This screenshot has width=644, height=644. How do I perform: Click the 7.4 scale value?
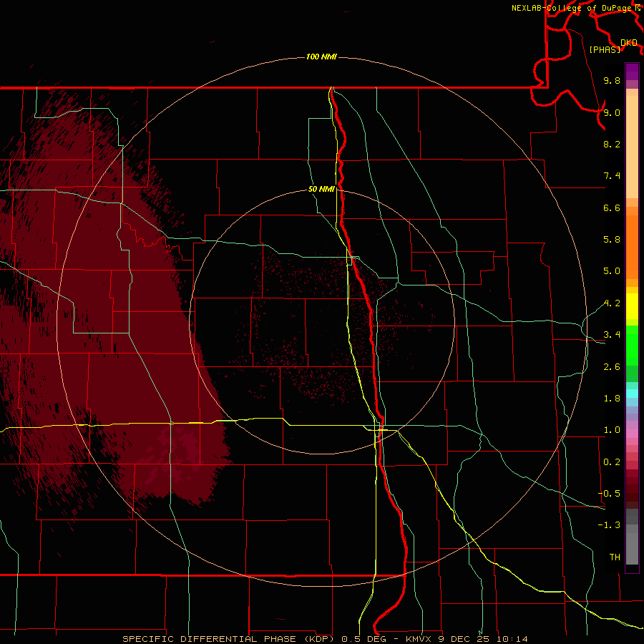click(612, 176)
